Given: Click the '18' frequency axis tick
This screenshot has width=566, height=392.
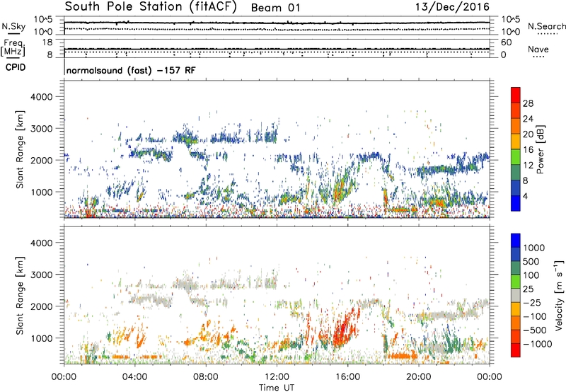Looking at the screenshot, I should (x=47, y=42).
